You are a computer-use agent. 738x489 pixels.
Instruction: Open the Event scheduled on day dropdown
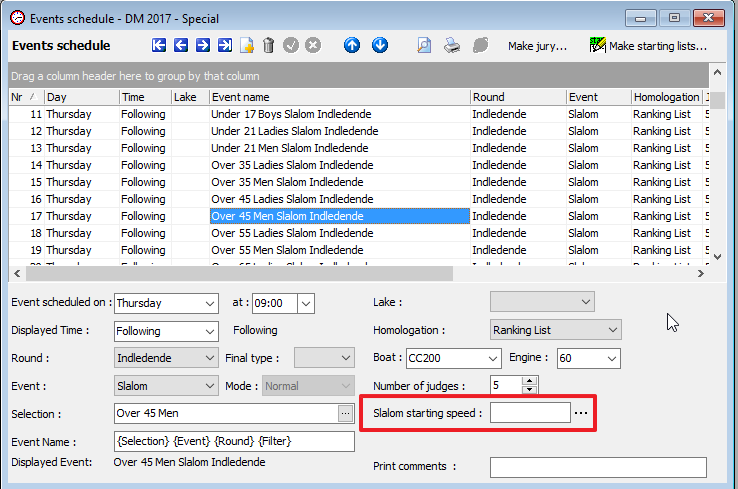[209, 303]
